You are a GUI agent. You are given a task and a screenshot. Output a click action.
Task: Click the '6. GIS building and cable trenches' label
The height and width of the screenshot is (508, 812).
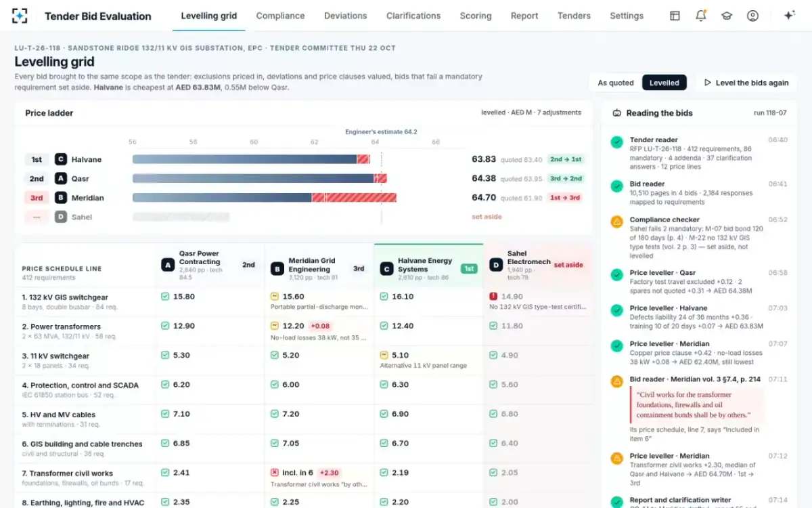82,444
